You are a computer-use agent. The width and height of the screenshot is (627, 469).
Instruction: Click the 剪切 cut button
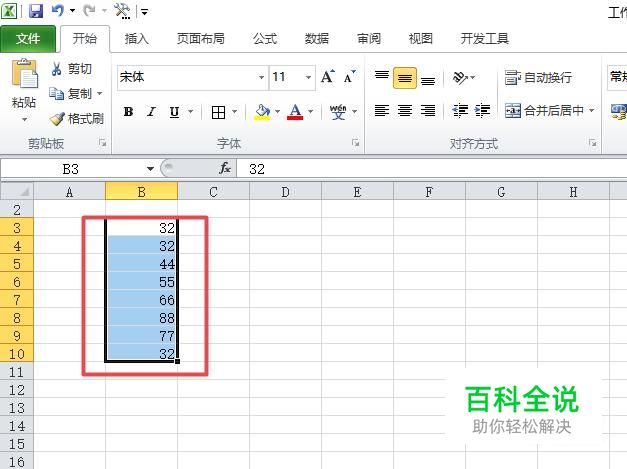pyautogui.click(x=72, y=69)
